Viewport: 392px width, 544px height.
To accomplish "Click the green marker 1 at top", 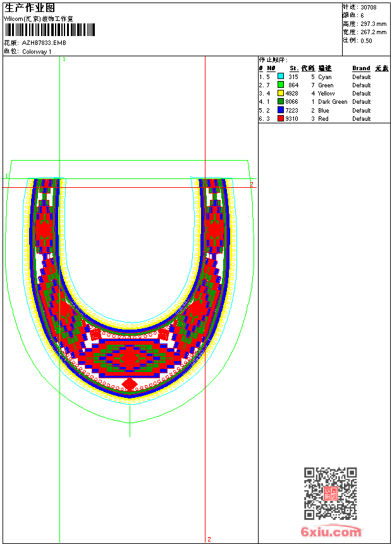I will point(64,59).
